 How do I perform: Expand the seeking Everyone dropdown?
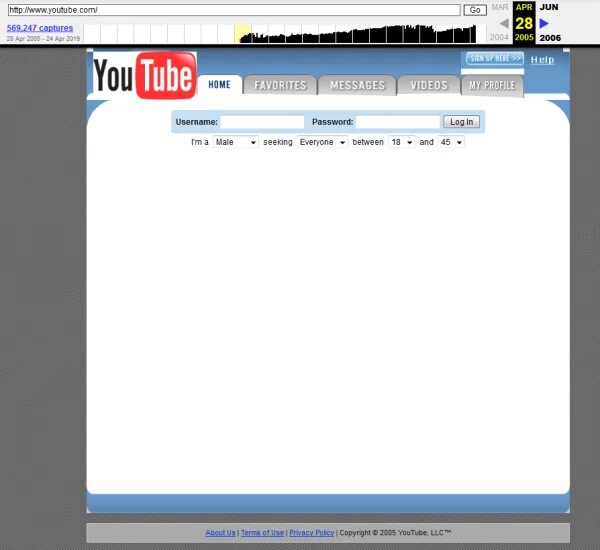pos(322,142)
